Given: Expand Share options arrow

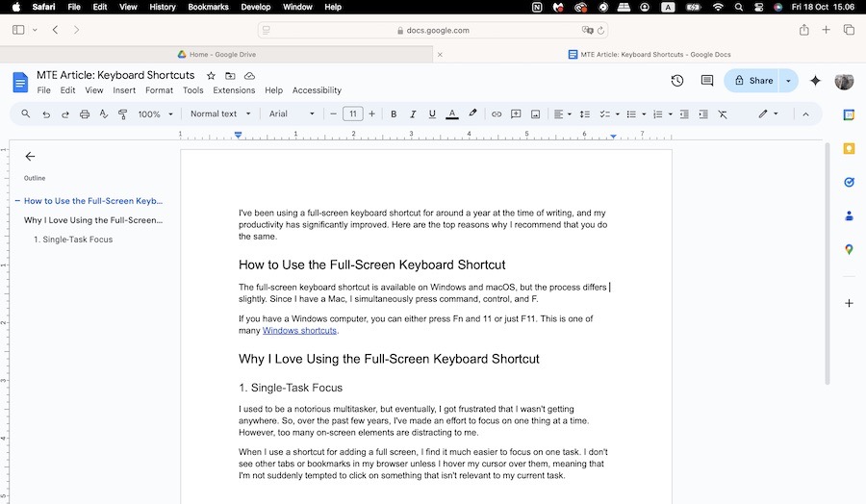Looking at the screenshot, I should tap(788, 81).
